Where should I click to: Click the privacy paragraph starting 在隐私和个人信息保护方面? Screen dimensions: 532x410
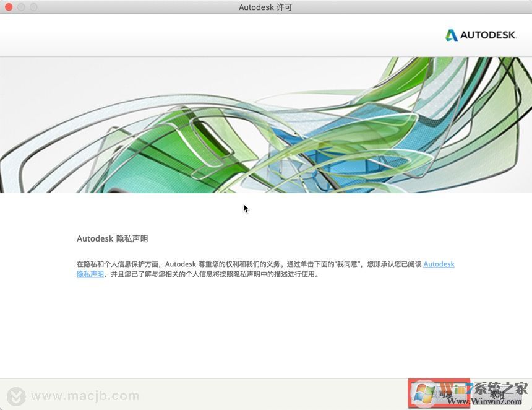point(265,269)
